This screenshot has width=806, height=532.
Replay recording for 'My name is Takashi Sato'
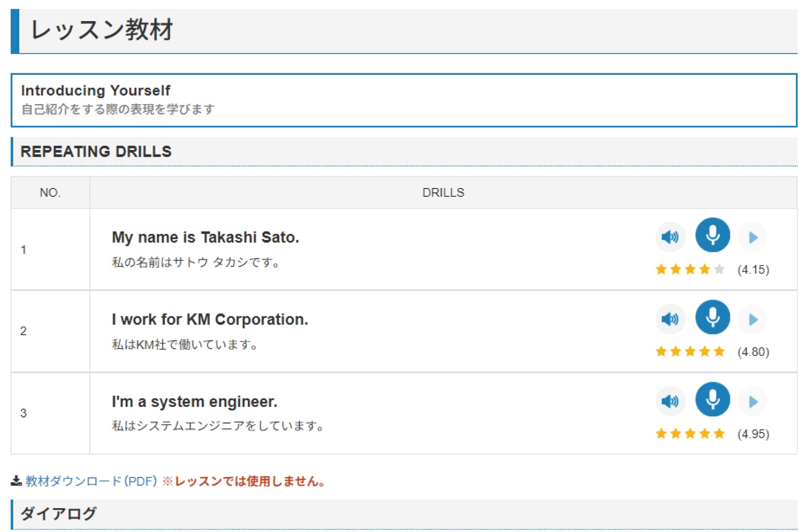[x=753, y=237]
